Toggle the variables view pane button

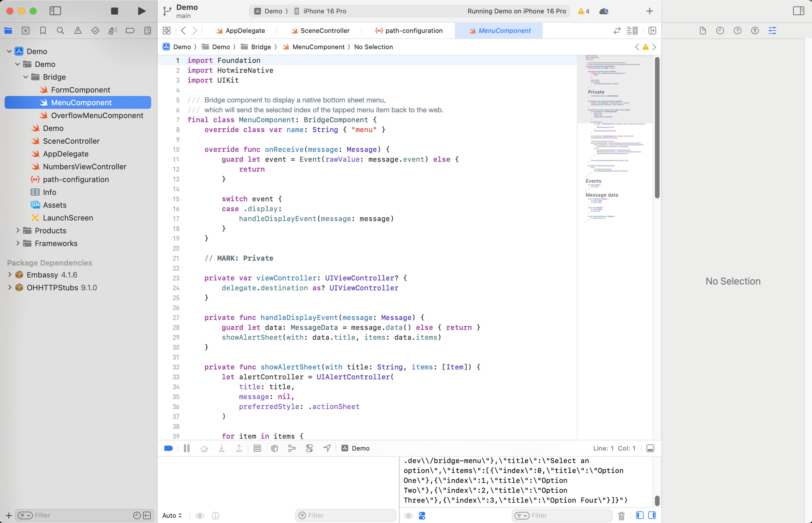[x=640, y=516]
